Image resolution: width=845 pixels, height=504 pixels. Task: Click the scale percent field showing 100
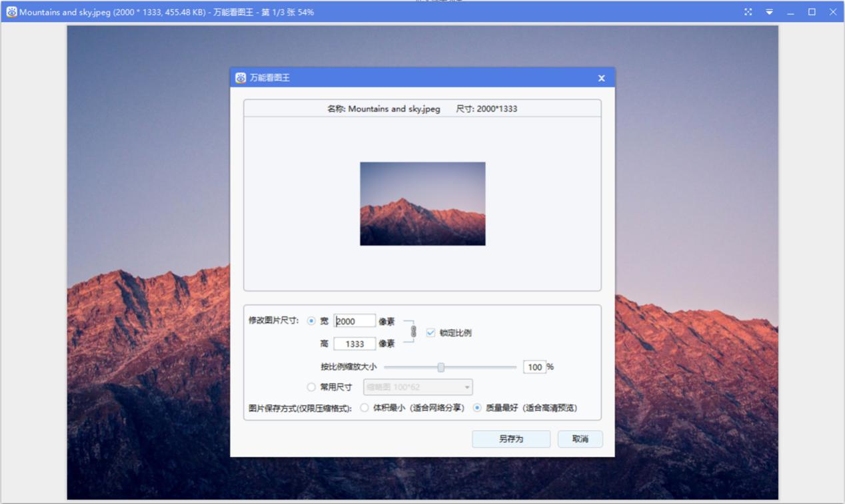click(534, 367)
